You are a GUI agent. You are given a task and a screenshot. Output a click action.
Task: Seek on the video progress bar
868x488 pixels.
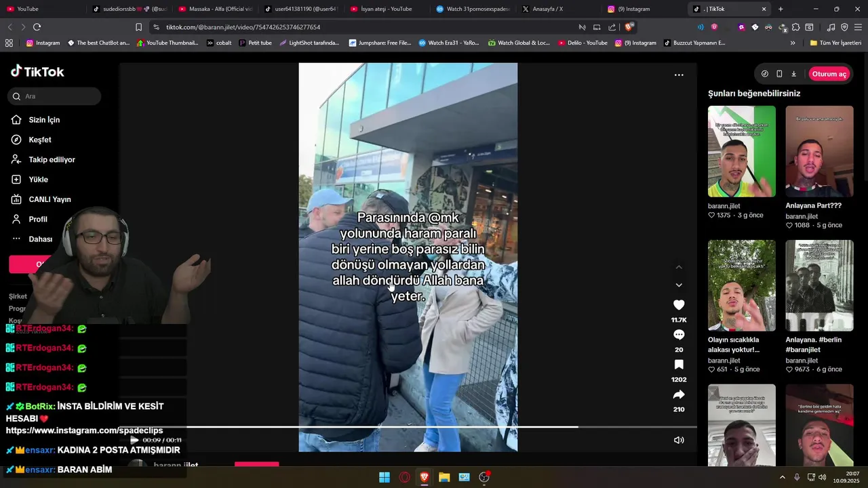point(408,427)
